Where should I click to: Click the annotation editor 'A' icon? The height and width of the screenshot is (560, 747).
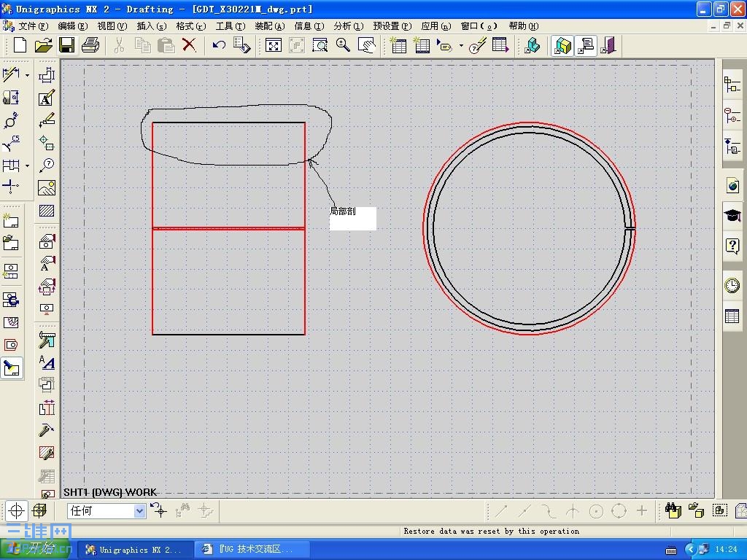pyautogui.click(x=46, y=98)
